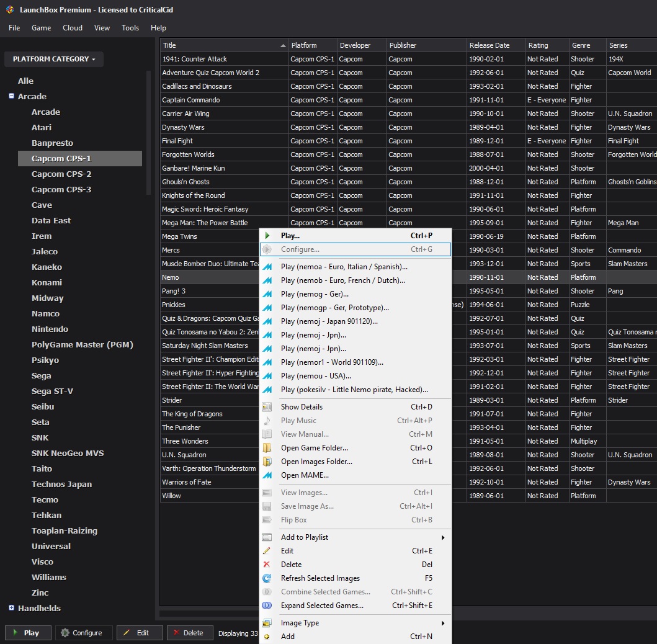
Task: Sort by the Release Date column header
Action: 496,45
